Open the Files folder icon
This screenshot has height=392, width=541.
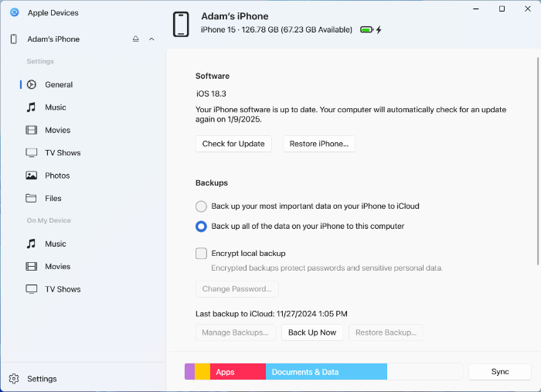click(x=31, y=198)
